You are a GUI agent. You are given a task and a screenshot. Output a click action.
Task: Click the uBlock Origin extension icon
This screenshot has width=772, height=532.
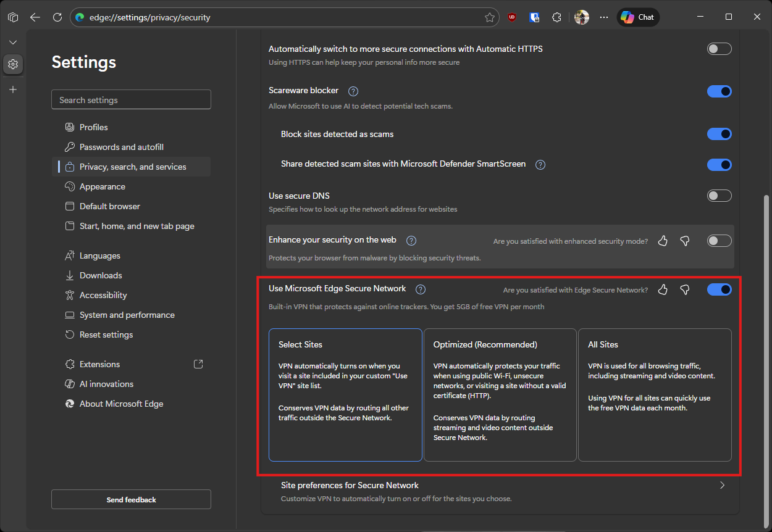tap(512, 17)
